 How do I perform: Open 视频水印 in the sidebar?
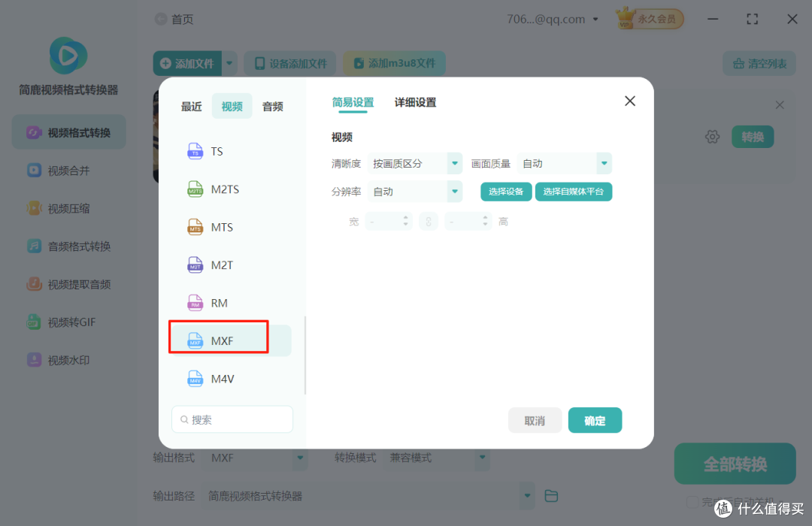click(69, 360)
